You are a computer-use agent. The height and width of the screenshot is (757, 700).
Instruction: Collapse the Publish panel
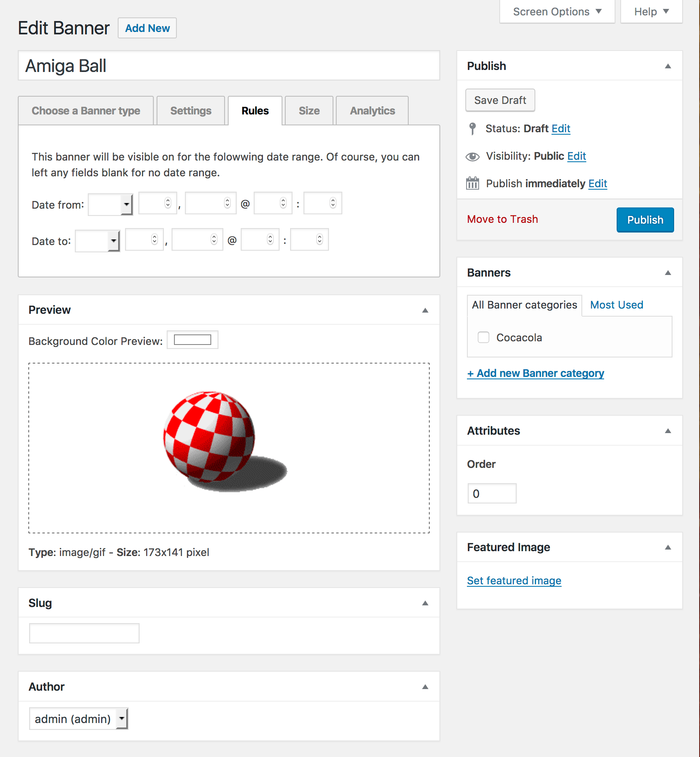(x=668, y=66)
